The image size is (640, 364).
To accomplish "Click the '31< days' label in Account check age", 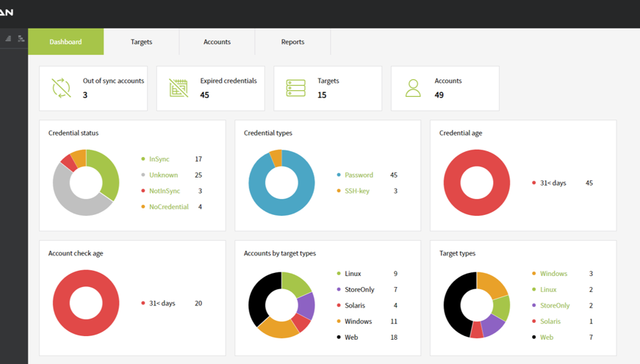I will click(162, 303).
